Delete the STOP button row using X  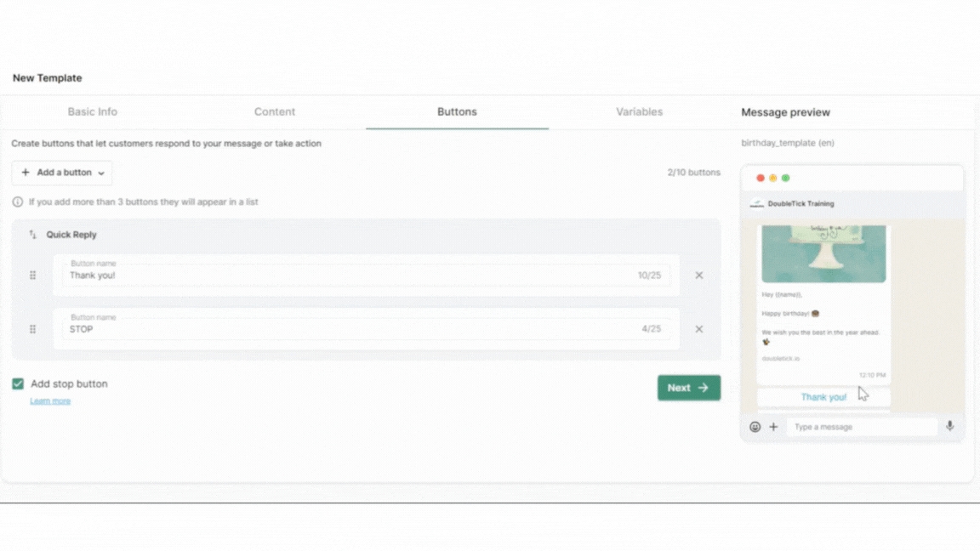coord(699,329)
